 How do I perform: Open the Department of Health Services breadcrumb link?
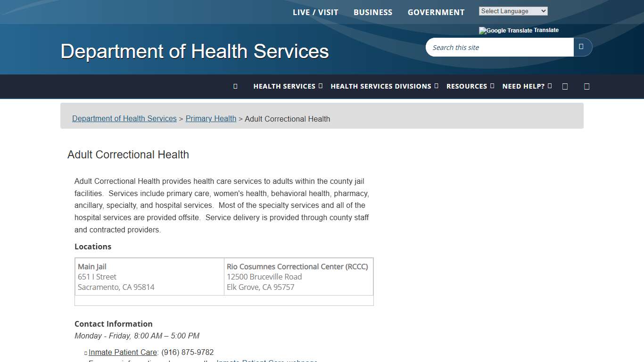[124, 118]
